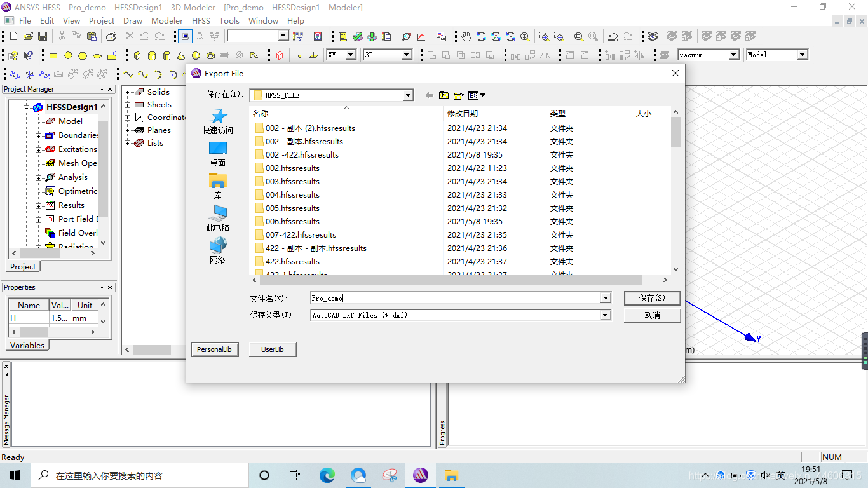Screen dimensions: 868x488
Task: Open the file name history dropdown arrow
Action: click(606, 298)
